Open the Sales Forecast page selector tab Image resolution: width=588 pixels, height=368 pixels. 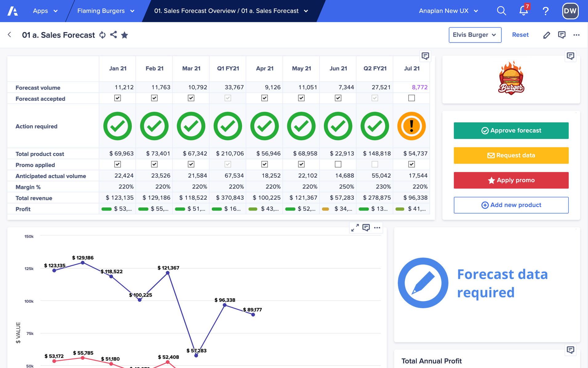tap(231, 11)
